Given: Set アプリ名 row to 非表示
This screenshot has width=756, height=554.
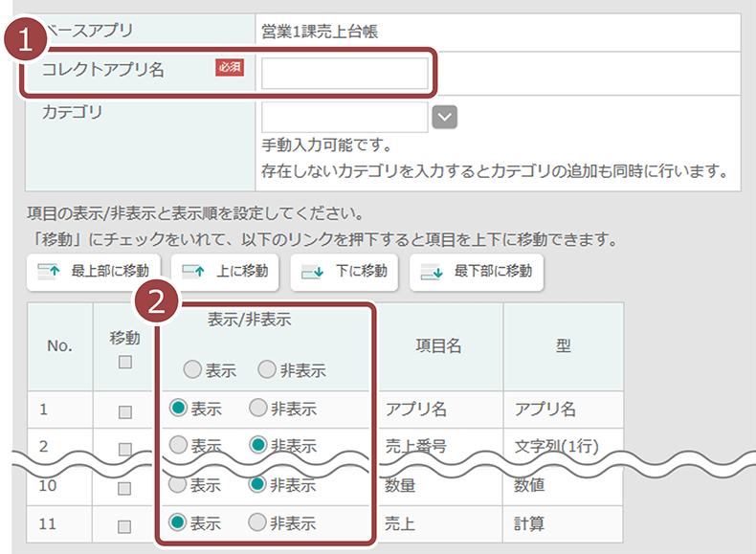Looking at the screenshot, I should coord(257,409).
